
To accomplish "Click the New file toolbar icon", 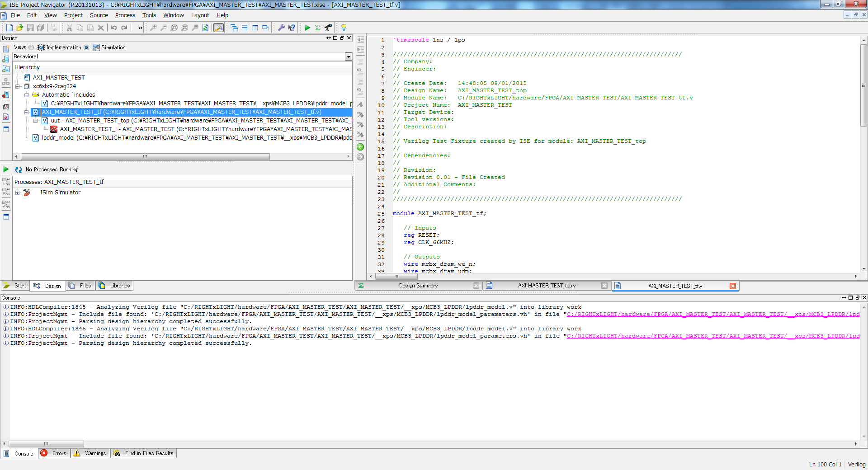I will click(9, 28).
